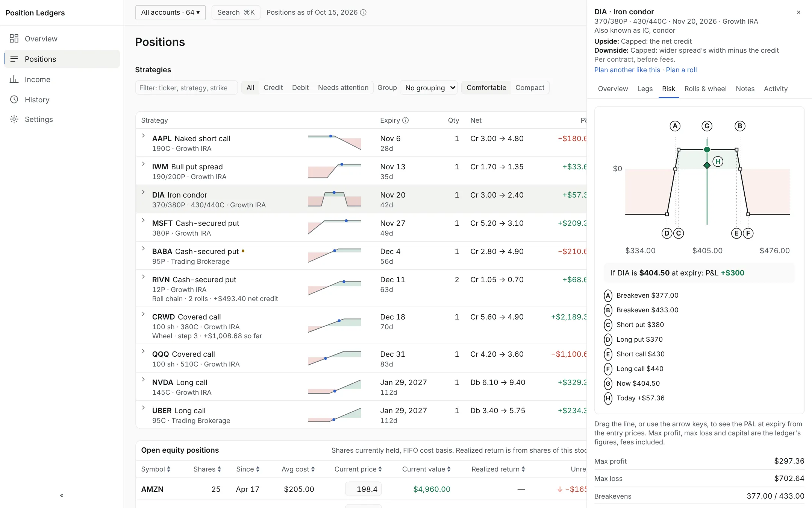The height and width of the screenshot is (508, 812).
Task: Click Plan another like this link
Action: (x=627, y=70)
